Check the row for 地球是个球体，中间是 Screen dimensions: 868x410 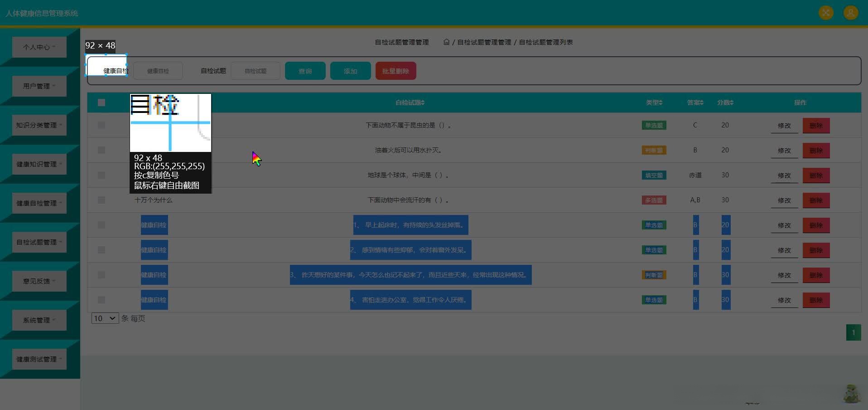tap(101, 175)
